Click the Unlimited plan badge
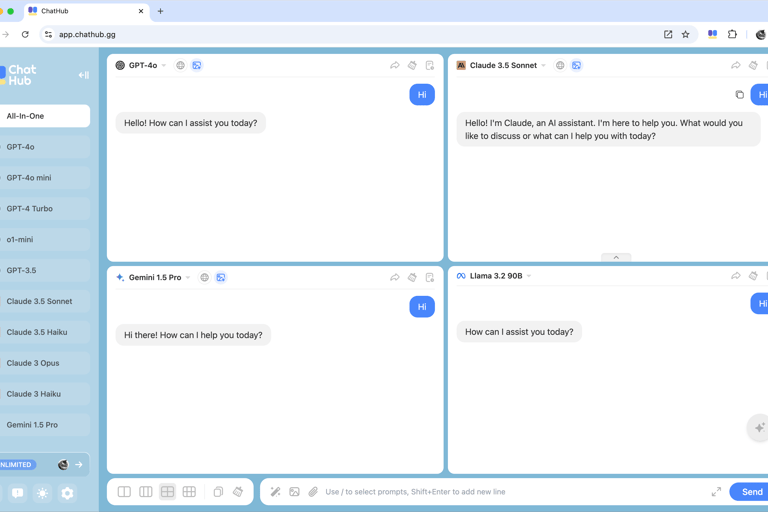This screenshot has height=512, width=768. click(17, 464)
